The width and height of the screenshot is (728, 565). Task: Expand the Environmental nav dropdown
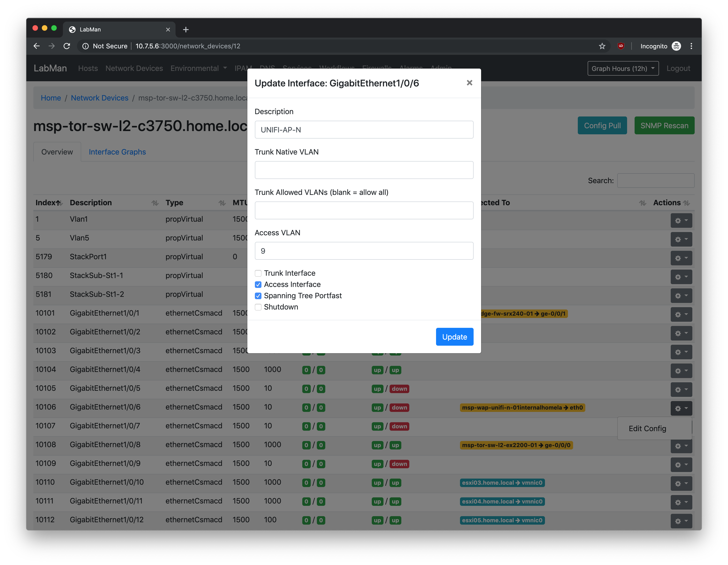[x=198, y=68]
